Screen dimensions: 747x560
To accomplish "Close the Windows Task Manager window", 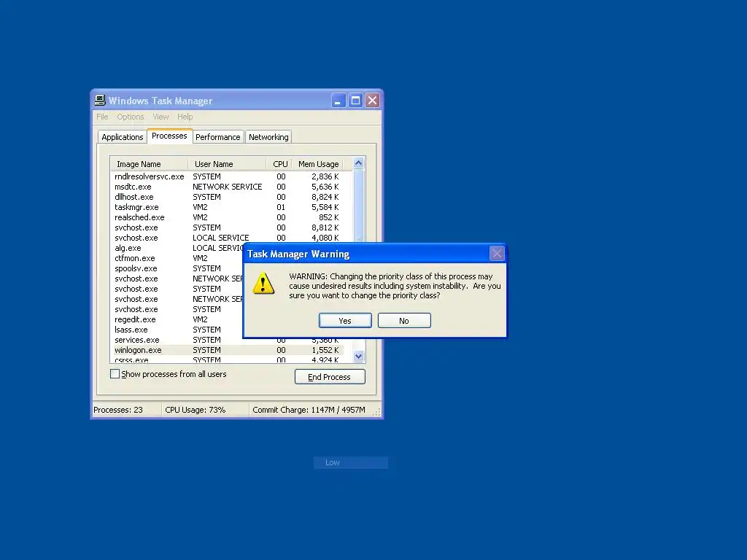I will (x=373, y=100).
